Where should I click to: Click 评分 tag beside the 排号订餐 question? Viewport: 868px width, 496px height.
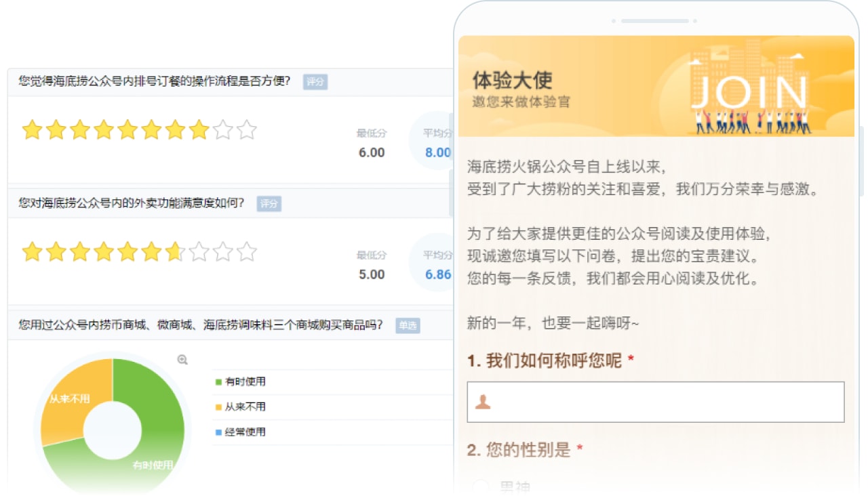point(315,82)
